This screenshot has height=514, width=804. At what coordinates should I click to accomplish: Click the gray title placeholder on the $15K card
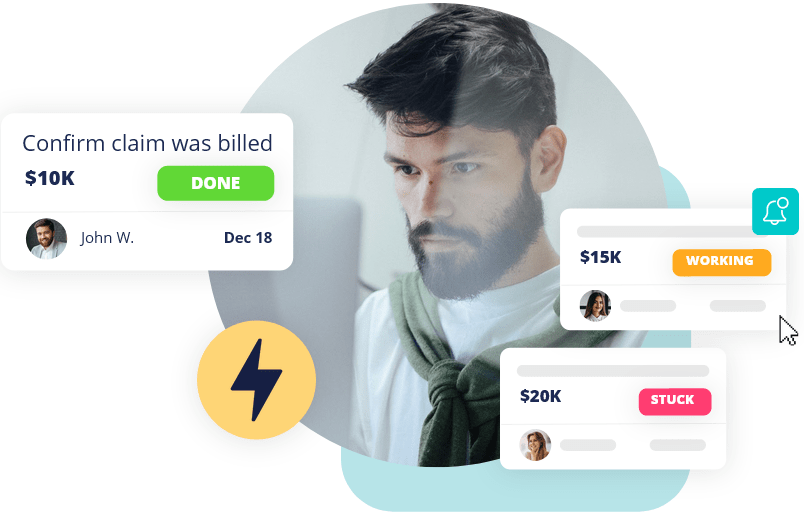(666, 231)
